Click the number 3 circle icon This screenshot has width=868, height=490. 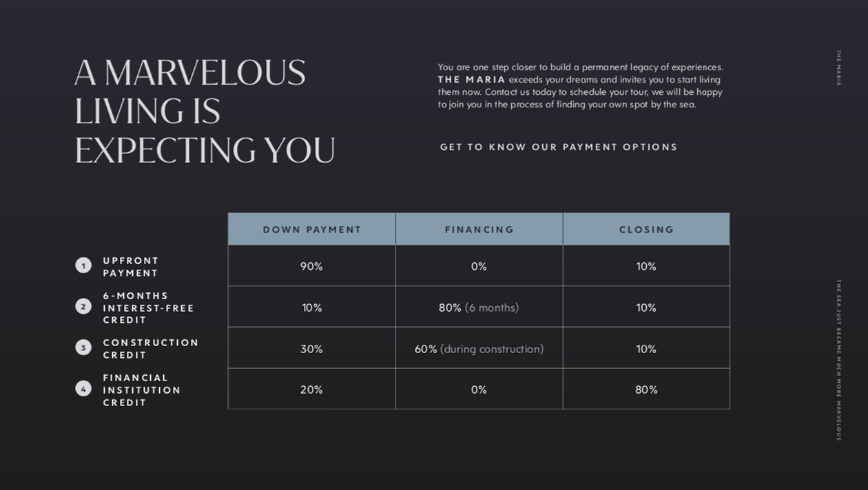[83, 348]
